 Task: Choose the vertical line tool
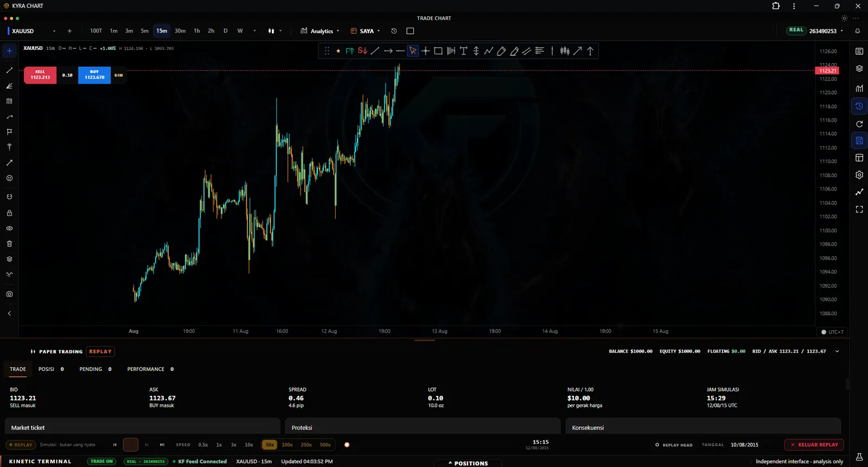pyautogui.click(x=552, y=51)
